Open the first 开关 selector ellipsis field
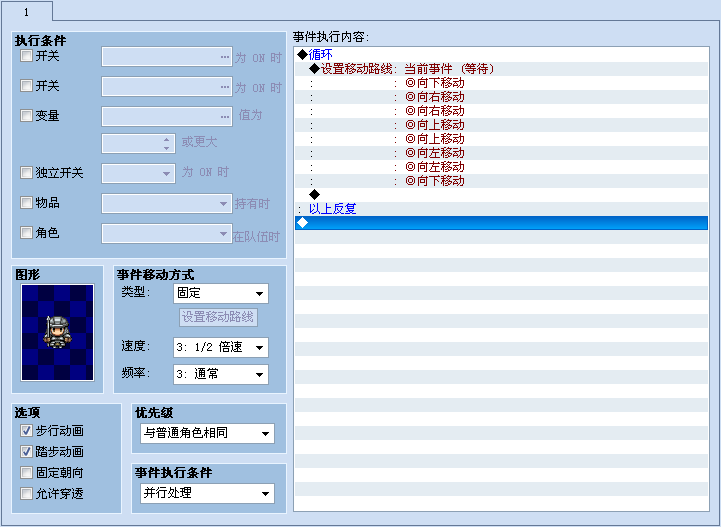Viewport: 721px width, 527px height. click(167, 57)
